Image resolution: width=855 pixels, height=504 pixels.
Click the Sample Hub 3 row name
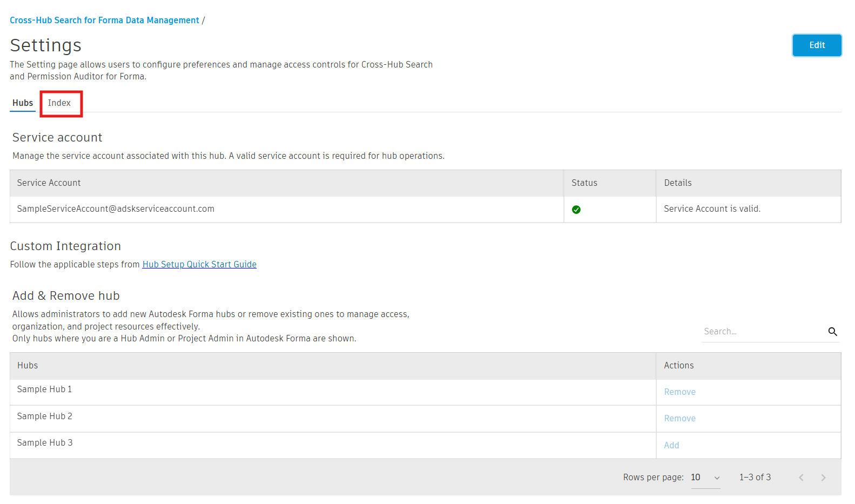click(x=44, y=443)
